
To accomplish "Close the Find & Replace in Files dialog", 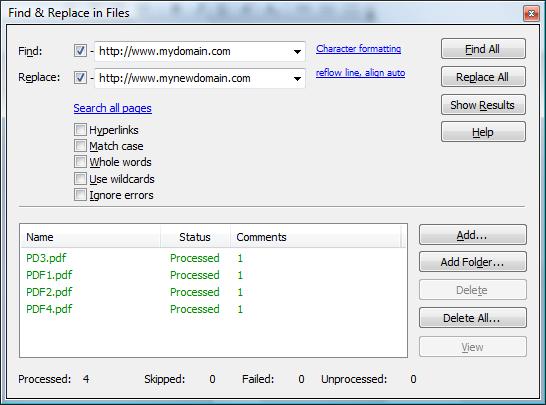I will 531,14.
